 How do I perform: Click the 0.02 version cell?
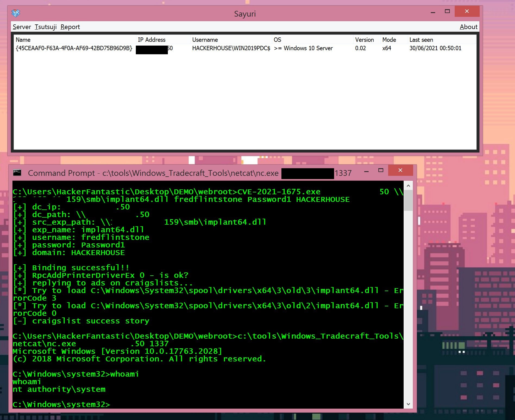click(x=360, y=48)
